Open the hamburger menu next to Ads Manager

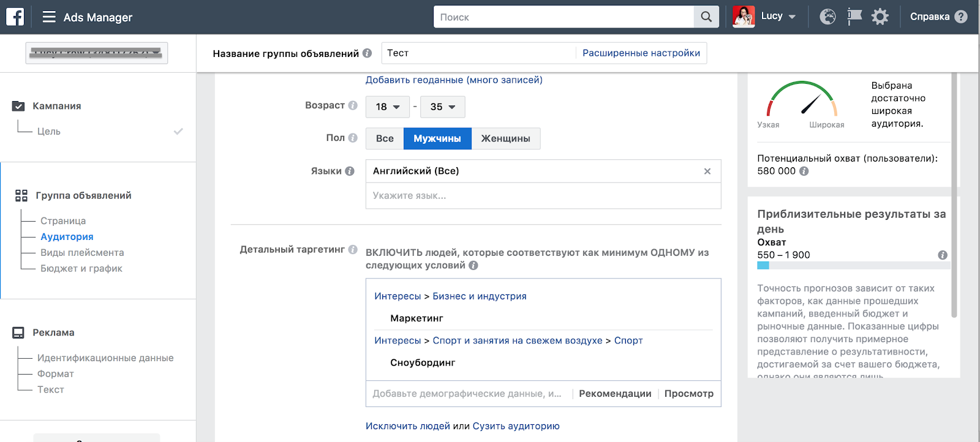(49, 17)
